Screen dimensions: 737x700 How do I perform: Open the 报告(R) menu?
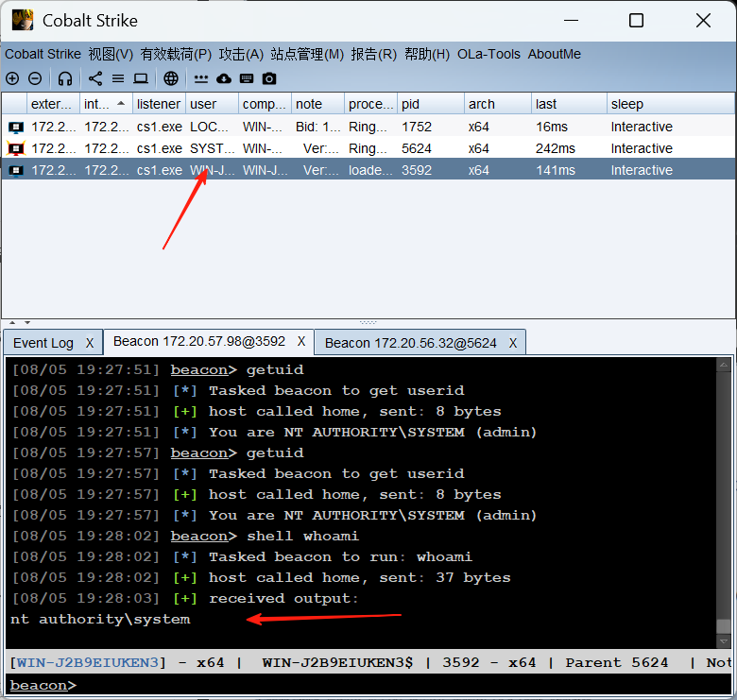374,54
